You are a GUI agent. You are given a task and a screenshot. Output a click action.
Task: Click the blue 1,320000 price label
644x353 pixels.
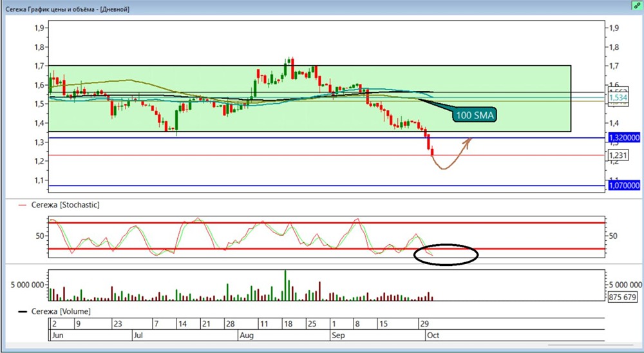(x=623, y=138)
